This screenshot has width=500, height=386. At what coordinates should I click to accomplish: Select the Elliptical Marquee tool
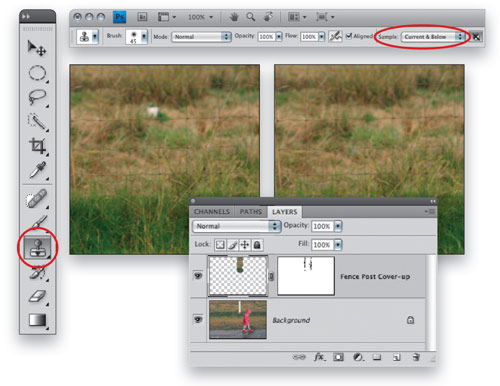click(x=37, y=73)
